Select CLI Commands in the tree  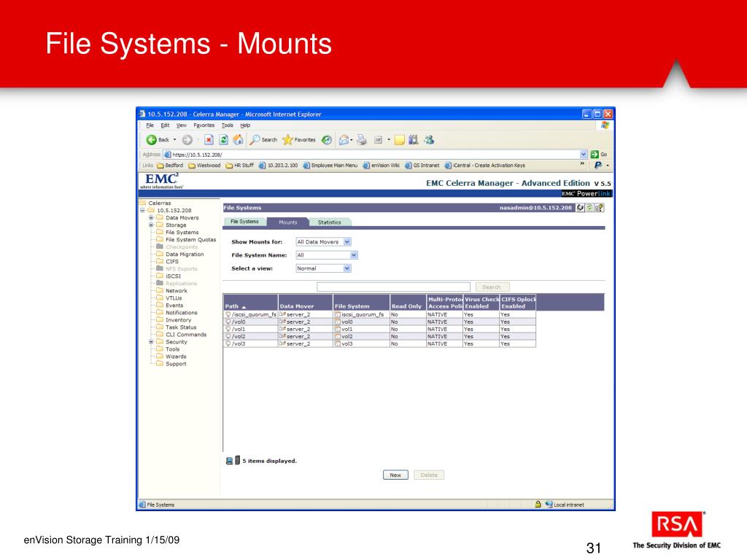point(186,334)
